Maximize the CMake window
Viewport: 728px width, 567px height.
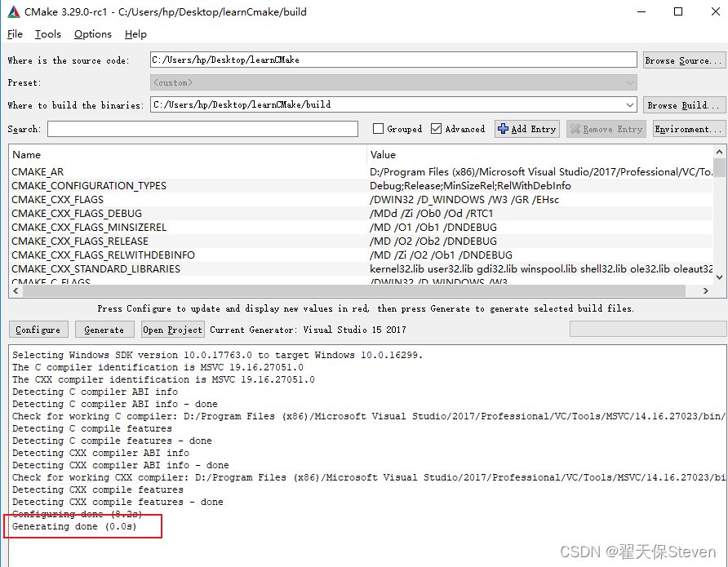pyautogui.click(x=678, y=11)
